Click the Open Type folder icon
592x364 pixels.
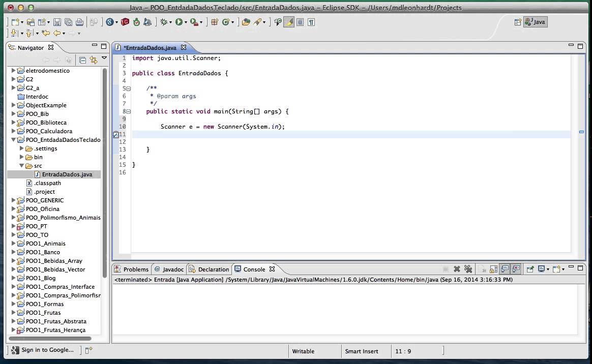246,22
